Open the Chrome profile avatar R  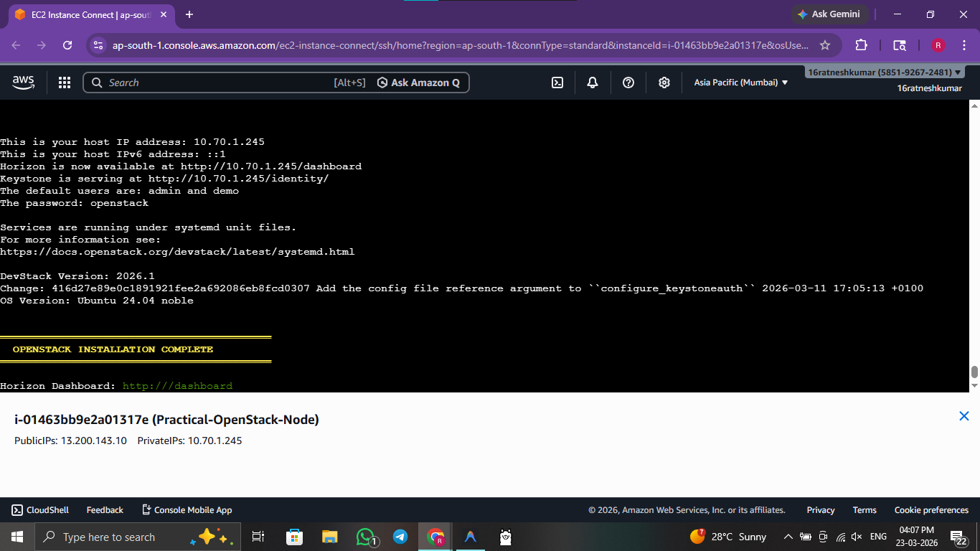938,45
